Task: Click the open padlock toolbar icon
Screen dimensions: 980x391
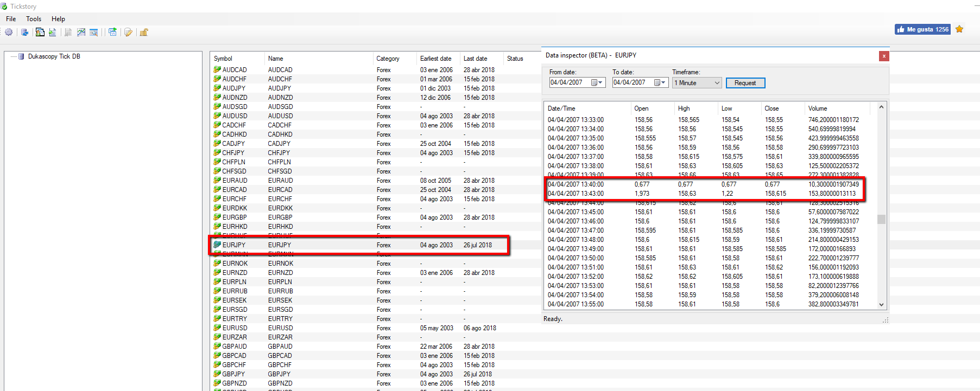Action: 144,33
